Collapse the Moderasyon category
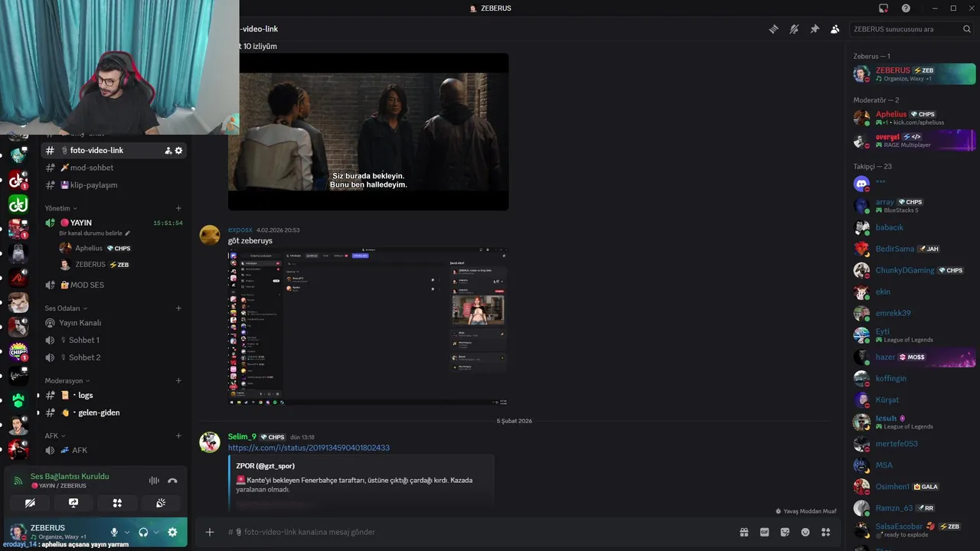This screenshot has height=551, width=980. pyautogui.click(x=67, y=381)
